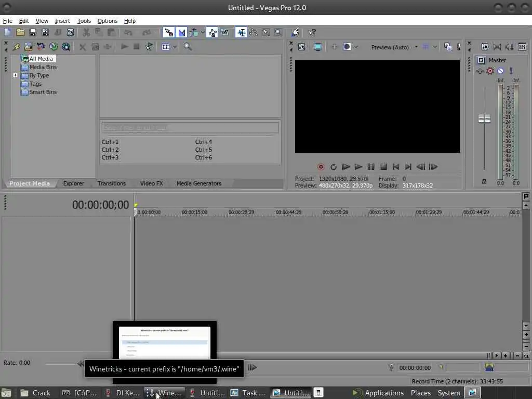This screenshot has width=532, height=399.
Task: Open Applications menu in taskbar
Action: (379, 393)
